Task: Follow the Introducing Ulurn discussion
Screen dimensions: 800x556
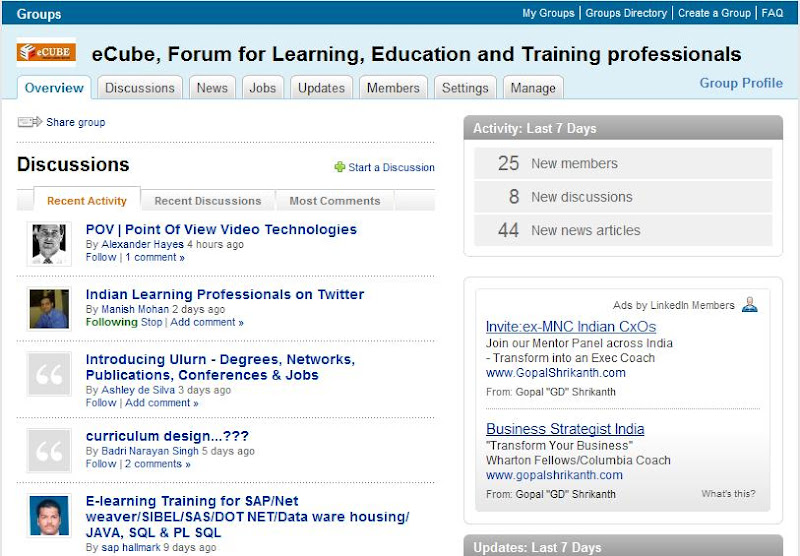Action: (x=101, y=402)
